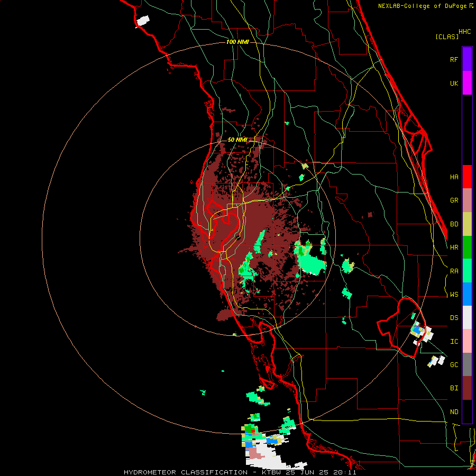Click the blue WS legend swatch
The width and height of the screenshot is (476, 476).
point(467,294)
